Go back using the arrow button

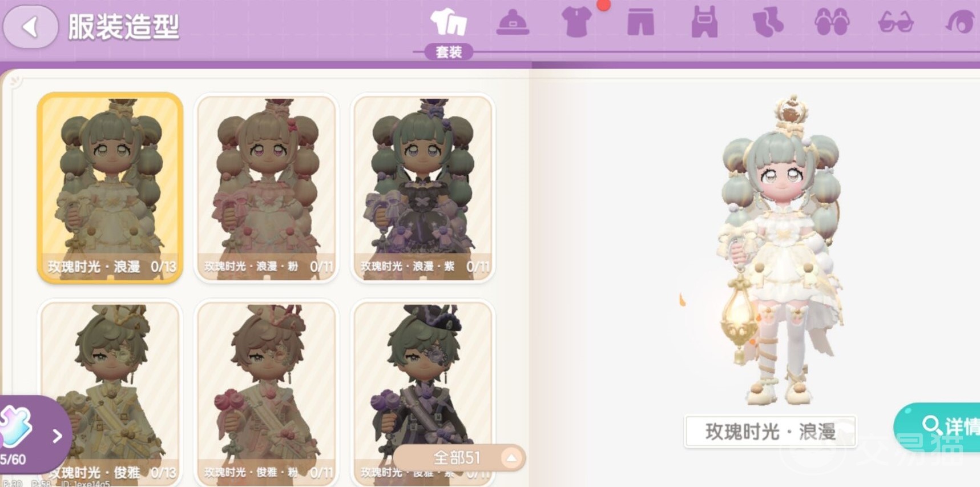point(30,26)
